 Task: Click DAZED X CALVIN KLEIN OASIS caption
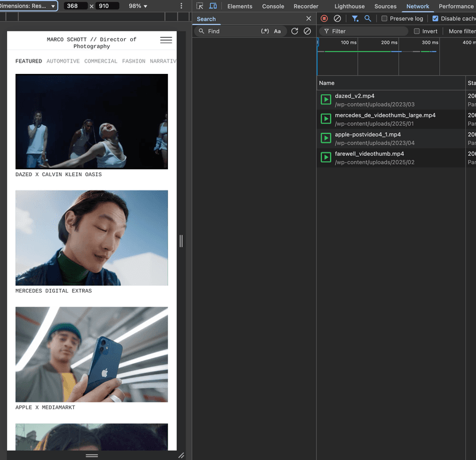59,174
